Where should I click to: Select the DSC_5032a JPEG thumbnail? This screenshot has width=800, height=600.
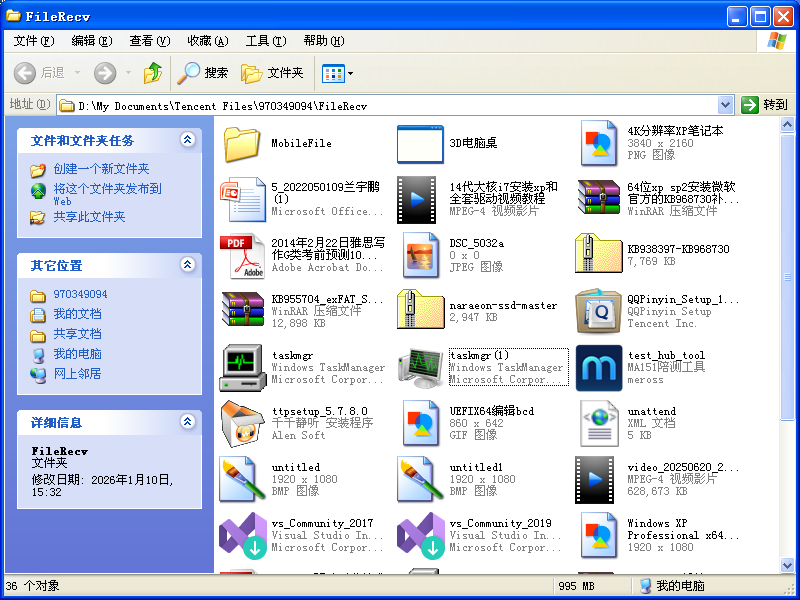[x=420, y=256]
